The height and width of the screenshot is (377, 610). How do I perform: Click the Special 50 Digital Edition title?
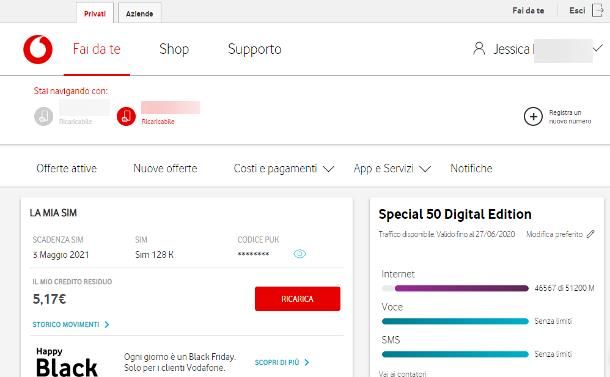point(455,214)
